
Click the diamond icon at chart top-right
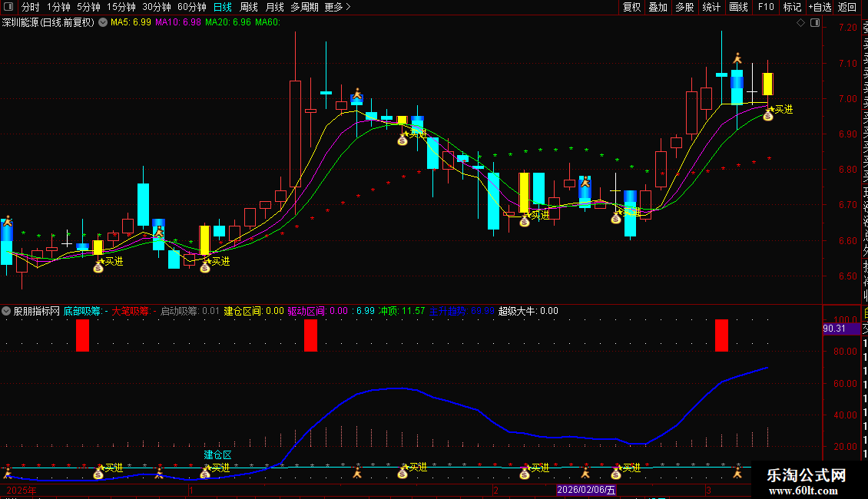[800, 23]
